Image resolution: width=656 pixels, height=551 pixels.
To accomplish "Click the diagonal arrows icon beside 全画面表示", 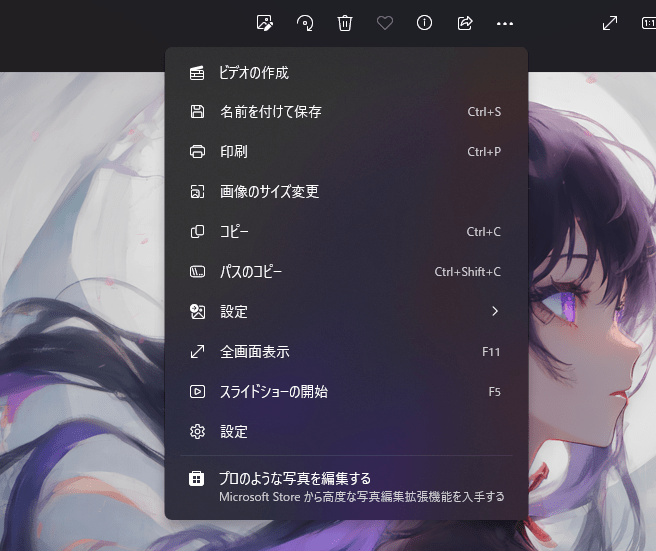I will pyautogui.click(x=197, y=351).
